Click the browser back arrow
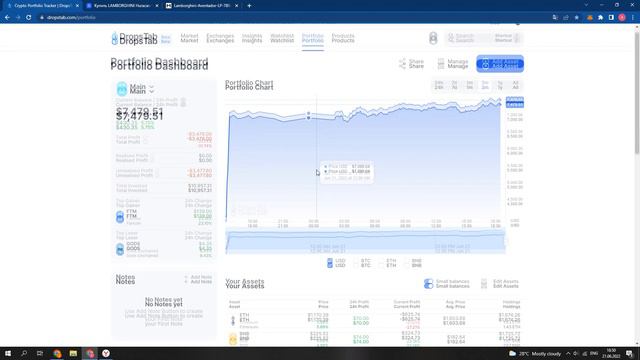640x360 pixels. pos(7,18)
